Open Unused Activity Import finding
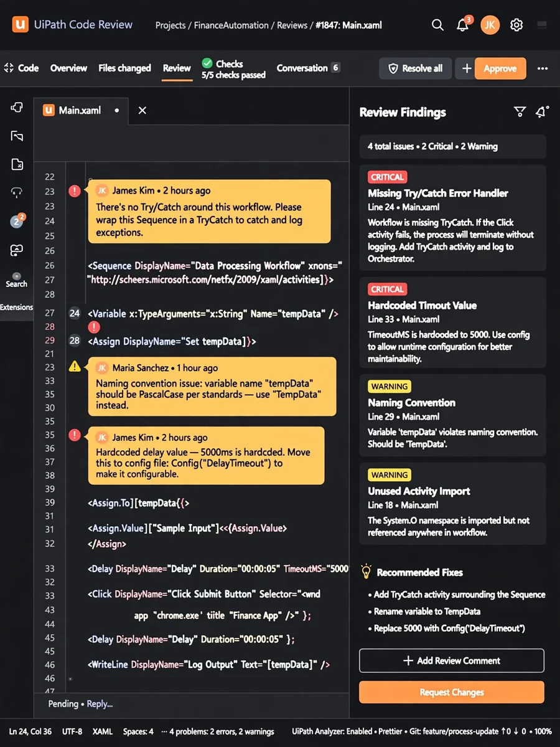 tap(453, 504)
